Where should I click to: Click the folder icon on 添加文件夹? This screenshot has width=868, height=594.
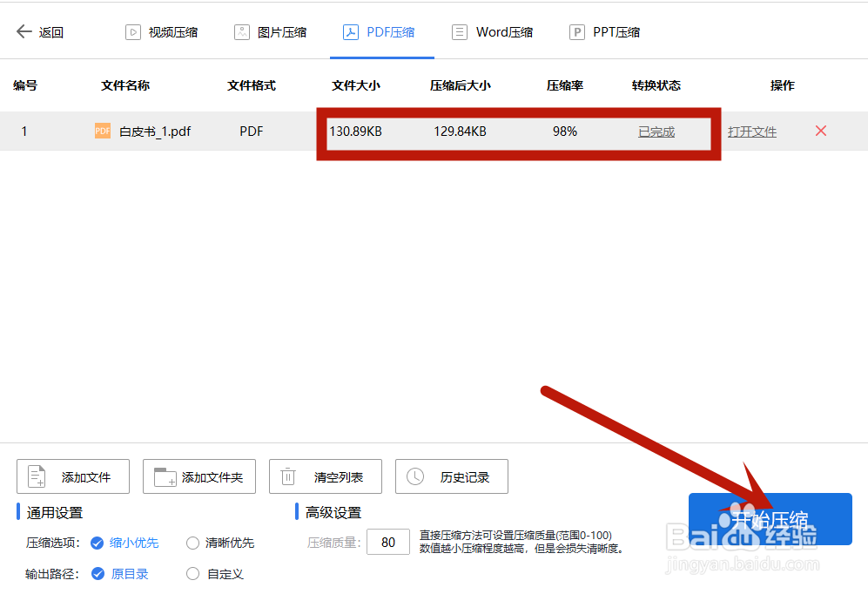pos(162,476)
